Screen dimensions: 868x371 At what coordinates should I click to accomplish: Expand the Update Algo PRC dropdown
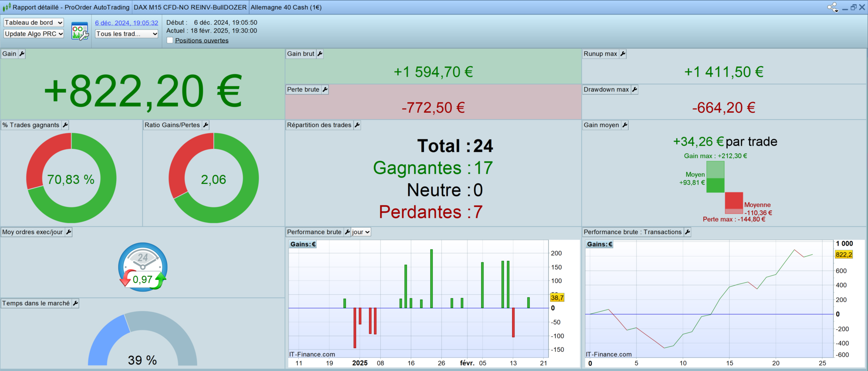(33, 34)
